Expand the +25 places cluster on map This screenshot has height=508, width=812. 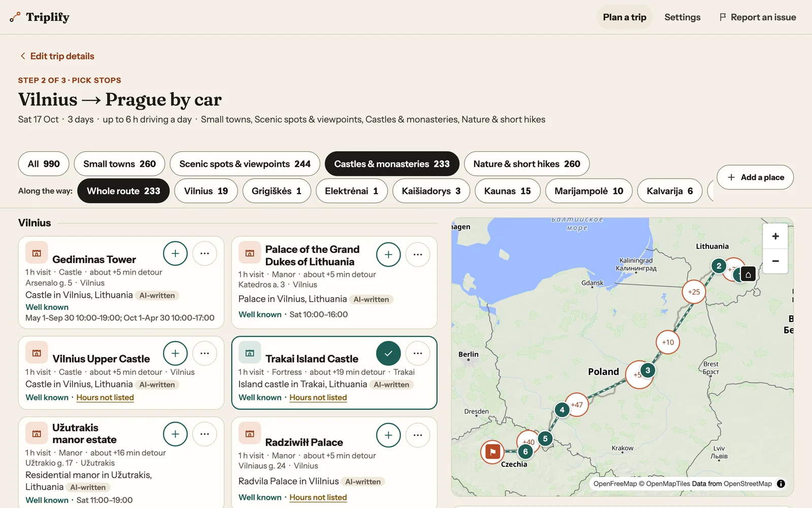(694, 292)
